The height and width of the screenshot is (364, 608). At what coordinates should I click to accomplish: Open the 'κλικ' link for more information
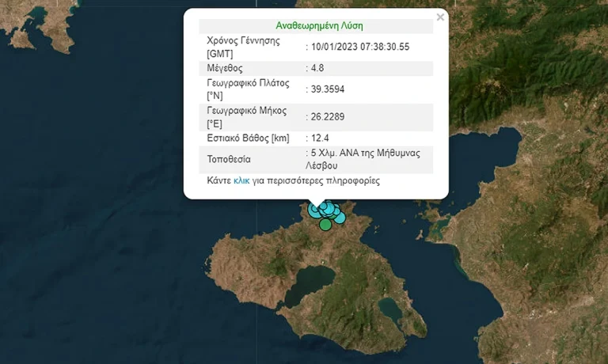pyautogui.click(x=241, y=180)
